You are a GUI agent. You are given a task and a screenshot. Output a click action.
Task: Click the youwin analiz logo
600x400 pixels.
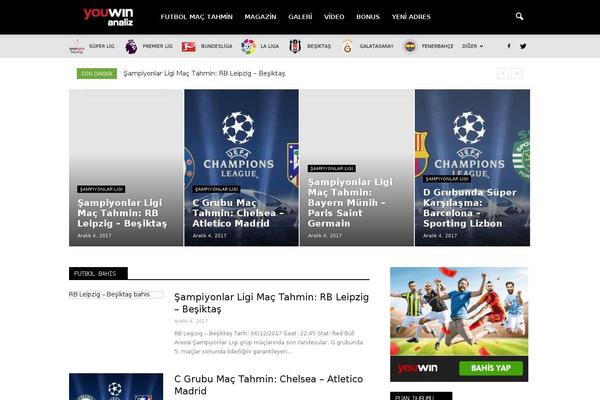click(x=108, y=16)
